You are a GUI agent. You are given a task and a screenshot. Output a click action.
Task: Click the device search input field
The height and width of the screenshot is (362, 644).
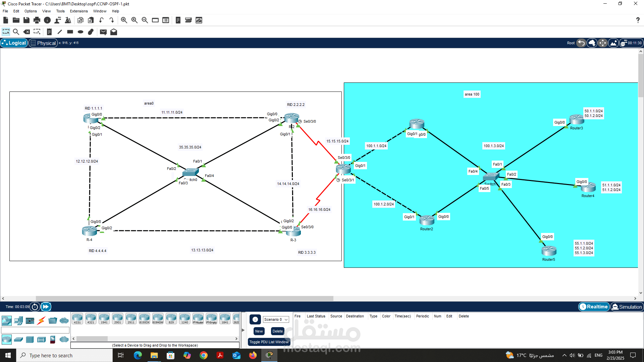coord(35,330)
